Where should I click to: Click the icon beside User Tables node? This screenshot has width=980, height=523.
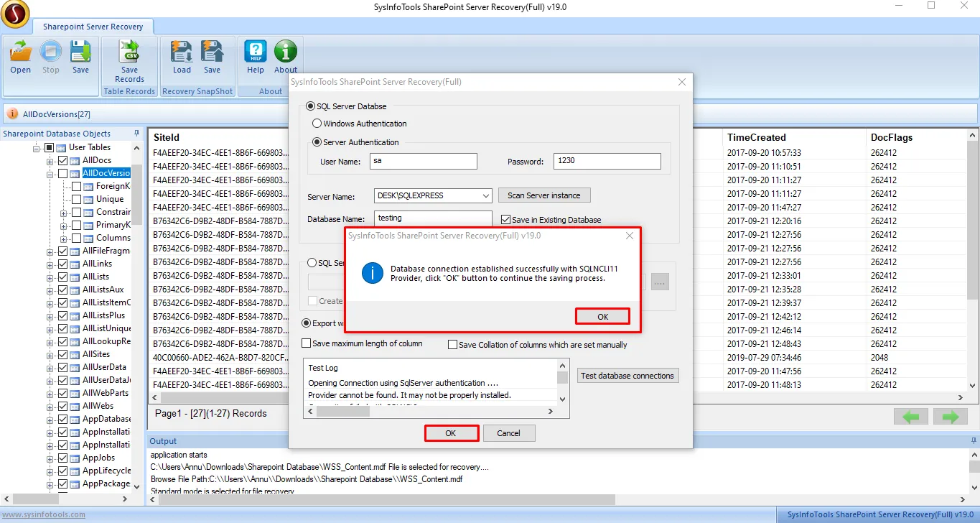(x=62, y=147)
